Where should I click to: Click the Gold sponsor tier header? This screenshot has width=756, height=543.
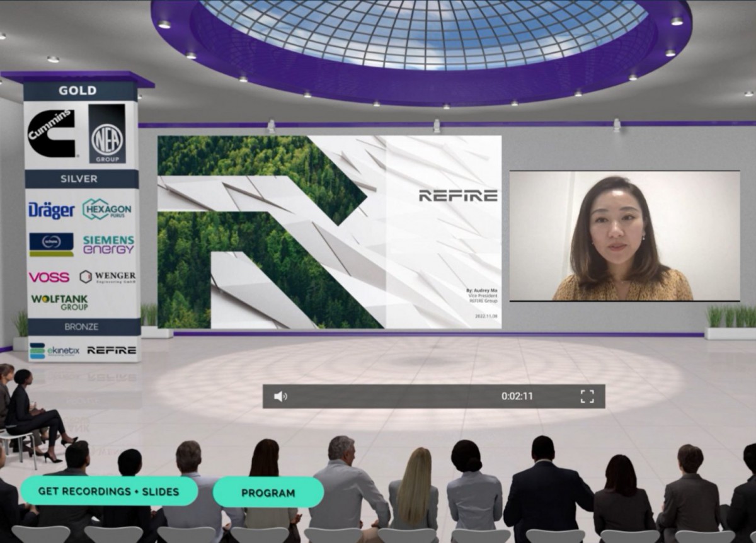[77, 91]
